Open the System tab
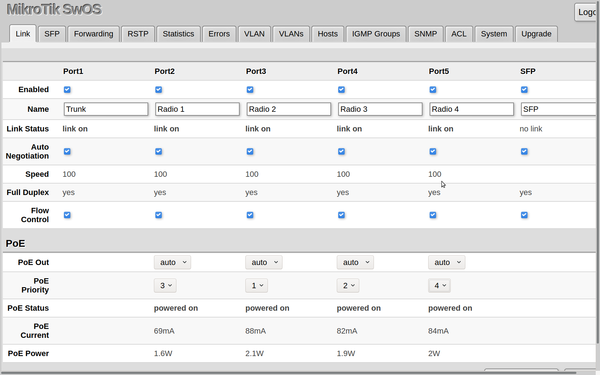This screenshot has height=375, width=600. point(494,34)
